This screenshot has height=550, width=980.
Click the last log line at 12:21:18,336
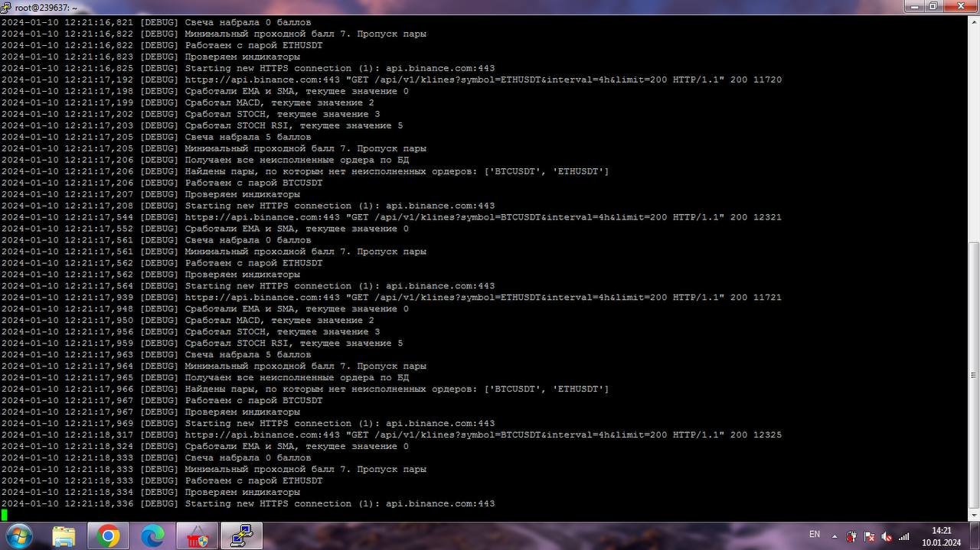point(248,503)
